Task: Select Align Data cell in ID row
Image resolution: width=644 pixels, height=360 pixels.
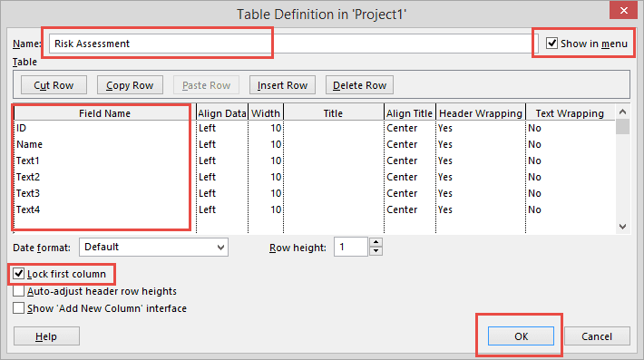Action: (x=222, y=128)
